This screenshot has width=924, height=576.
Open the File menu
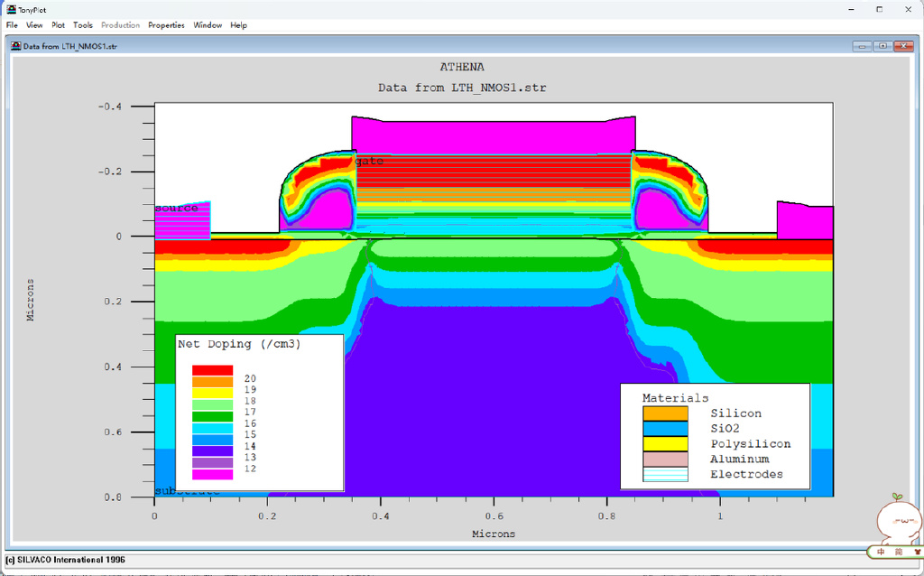point(12,25)
